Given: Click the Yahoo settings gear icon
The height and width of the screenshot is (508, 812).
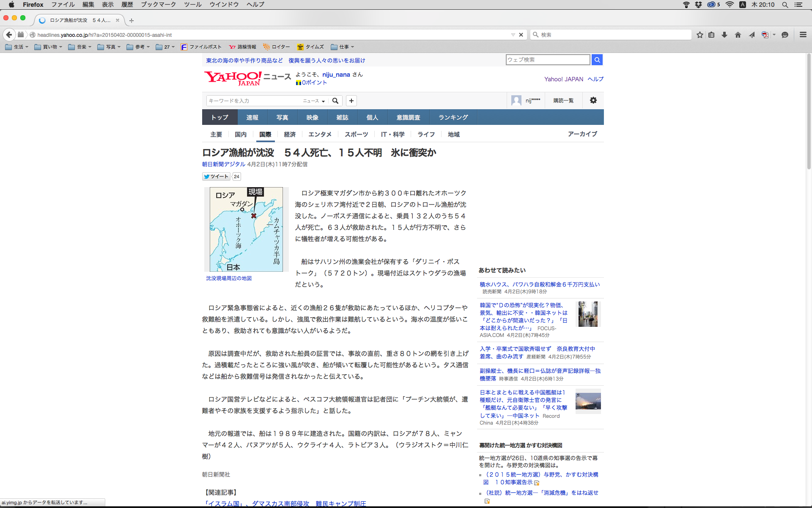Looking at the screenshot, I should coord(593,100).
